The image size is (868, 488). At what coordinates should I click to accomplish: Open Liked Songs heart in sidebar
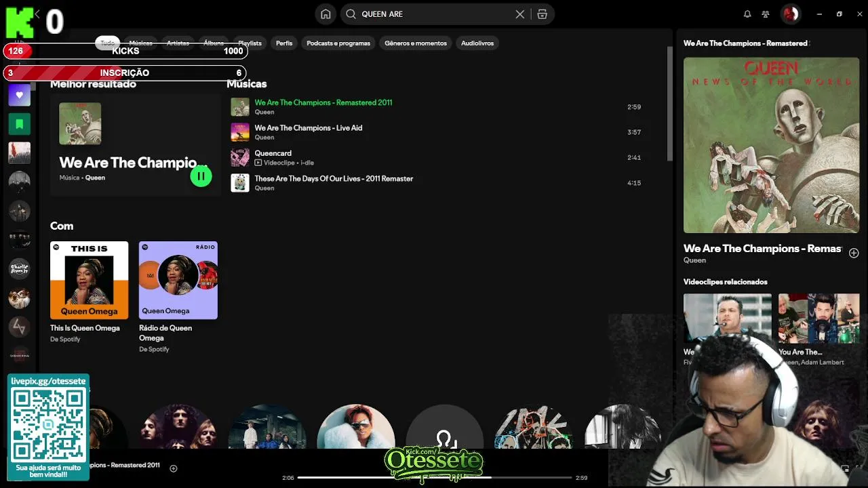[x=19, y=95]
